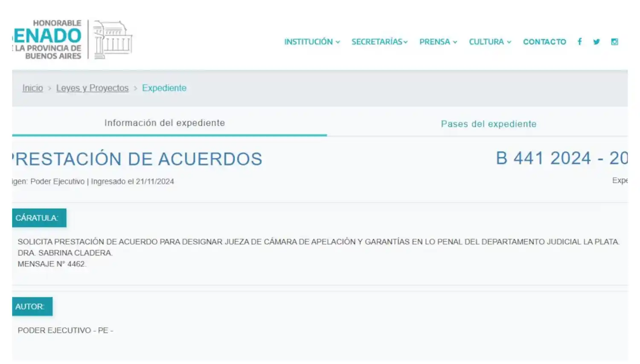This screenshot has width=640, height=364.
Task: Expand the Institución dropdown menu
Action: point(312,42)
